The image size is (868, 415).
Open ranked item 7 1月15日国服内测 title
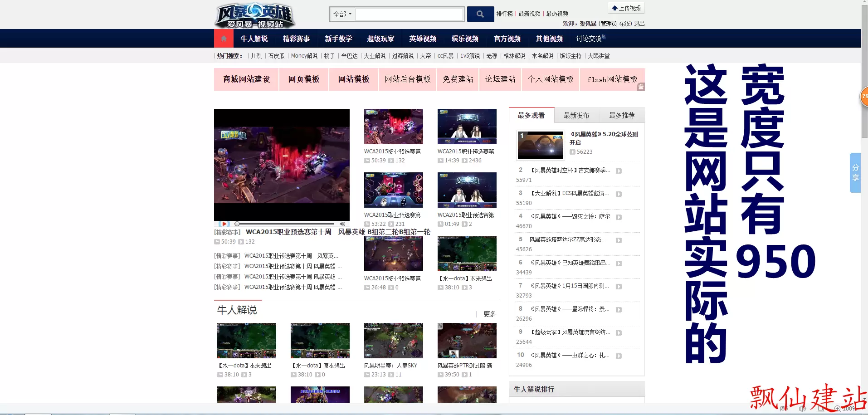570,286
